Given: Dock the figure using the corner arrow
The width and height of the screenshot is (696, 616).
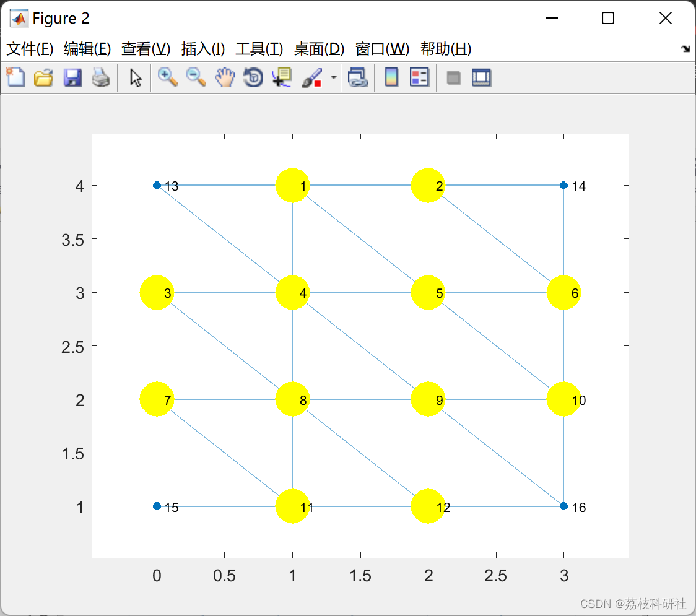Looking at the screenshot, I should tap(685, 49).
